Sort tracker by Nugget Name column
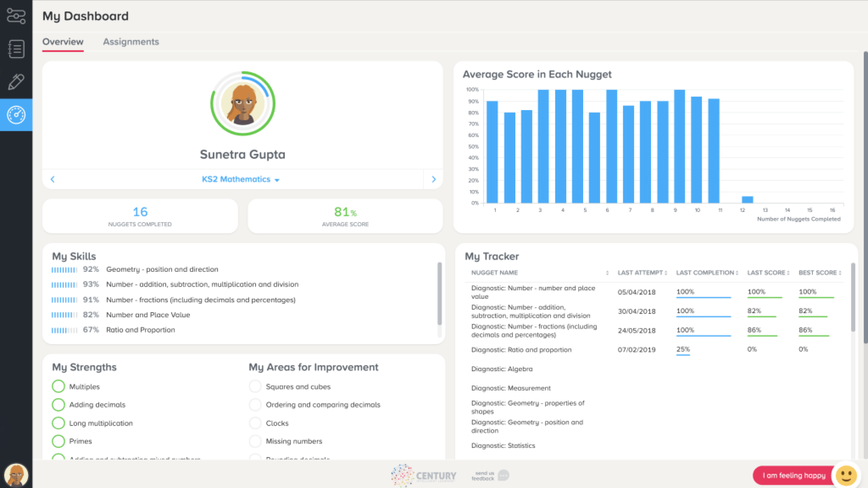Screen dimensions: 868x488 607,273
